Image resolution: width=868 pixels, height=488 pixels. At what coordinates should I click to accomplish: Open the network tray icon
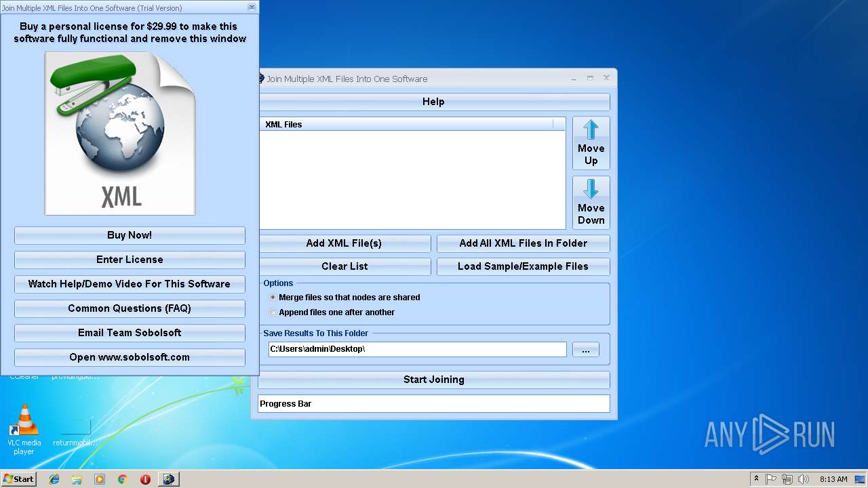click(787, 479)
